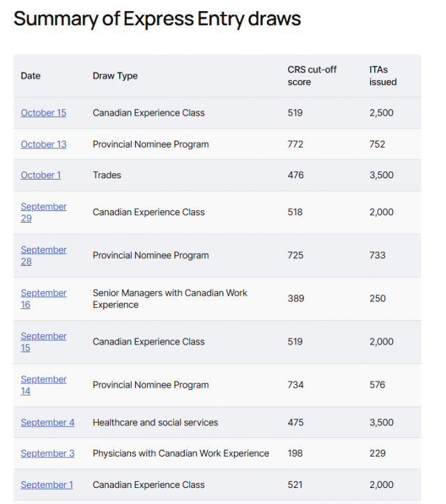Viewport: 446px width, 504px height.
Task: Click 2,000 ITAs in the September 15 row
Action: (381, 342)
